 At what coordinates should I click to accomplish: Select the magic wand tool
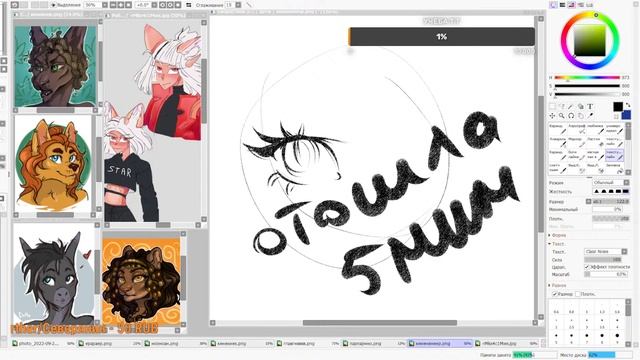click(571, 107)
